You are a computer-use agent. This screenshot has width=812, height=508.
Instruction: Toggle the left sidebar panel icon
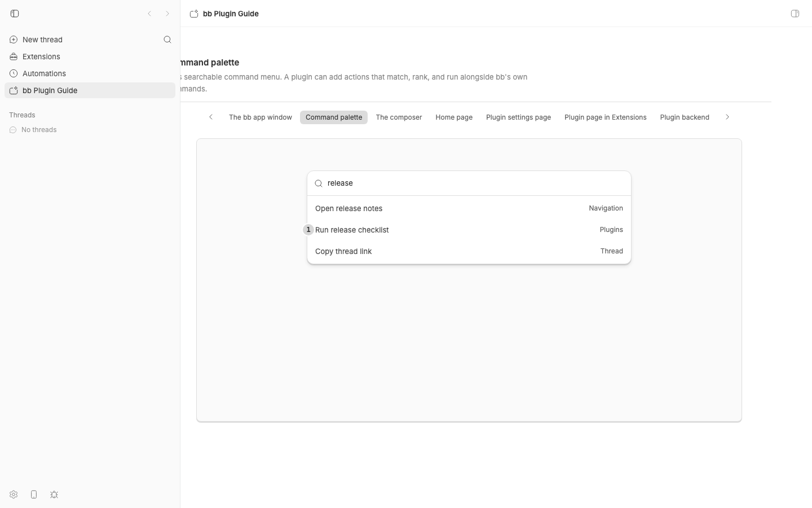click(x=15, y=14)
